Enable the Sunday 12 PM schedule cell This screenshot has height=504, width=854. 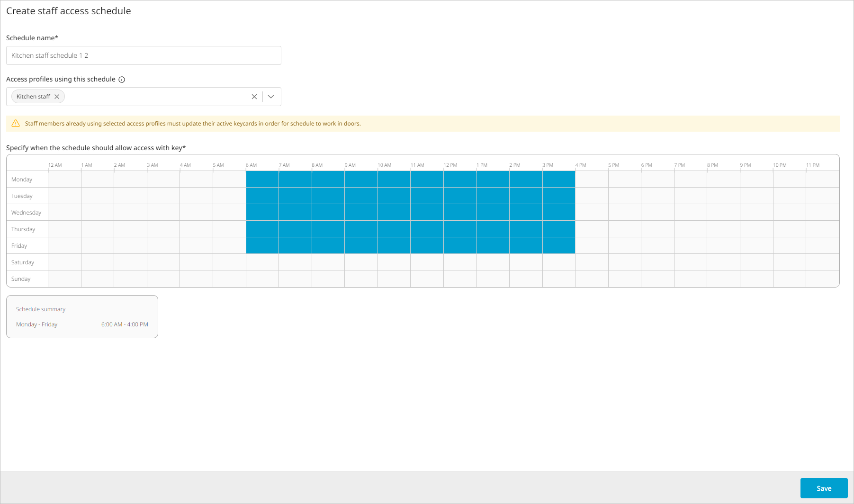pos(460,279)
